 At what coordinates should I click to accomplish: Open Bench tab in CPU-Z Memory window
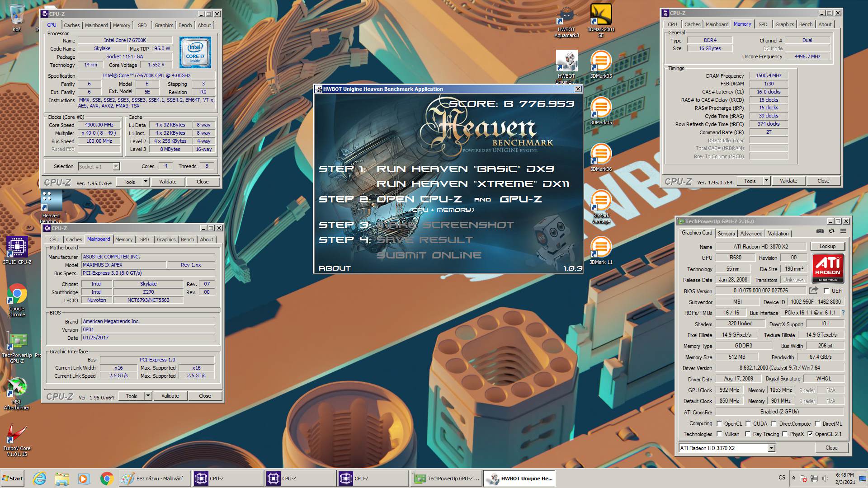(806, 24)
